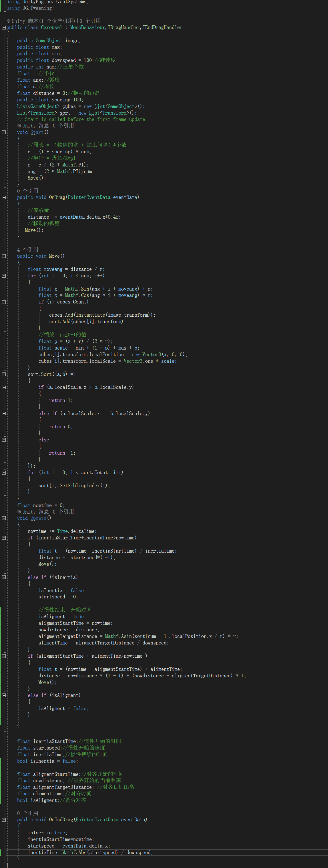Click 'DG.Tweening' in the using line
Screen dimensions: 328x868
tap(37, 8)
